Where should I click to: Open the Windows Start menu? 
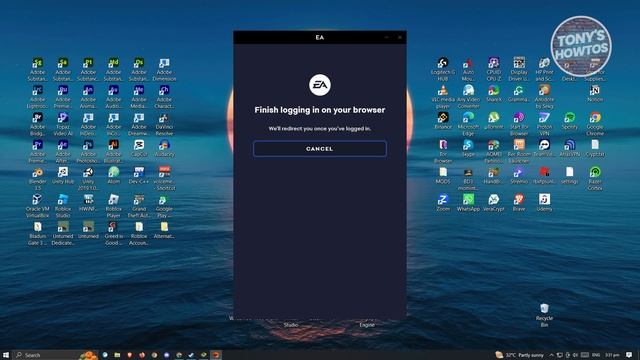pos(6,355)
